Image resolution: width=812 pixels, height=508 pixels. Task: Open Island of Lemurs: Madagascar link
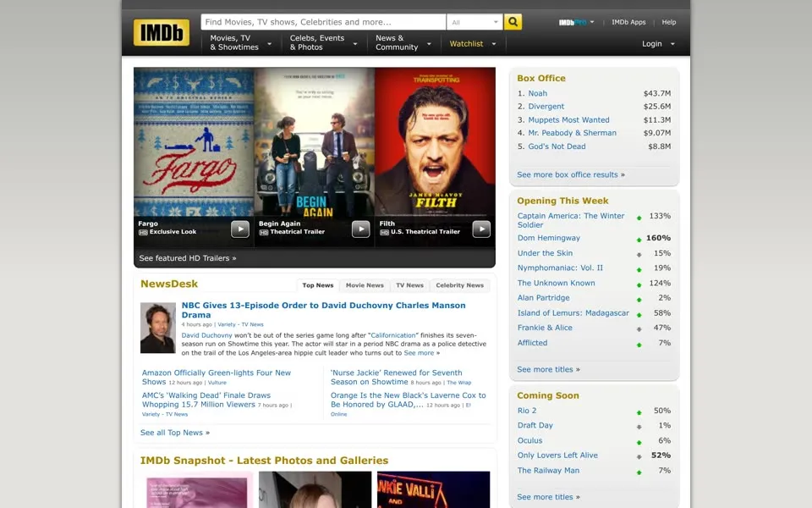(x=573, y=313)
